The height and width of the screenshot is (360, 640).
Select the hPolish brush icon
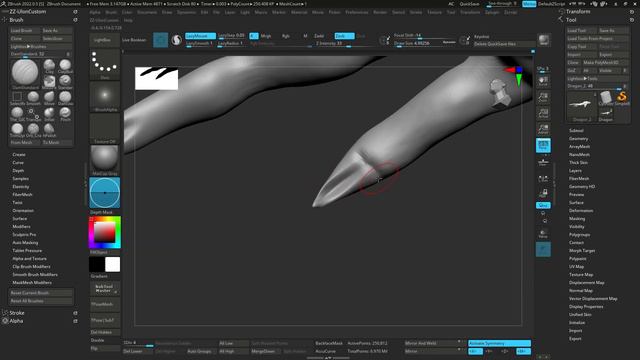[x=49, y=129]
